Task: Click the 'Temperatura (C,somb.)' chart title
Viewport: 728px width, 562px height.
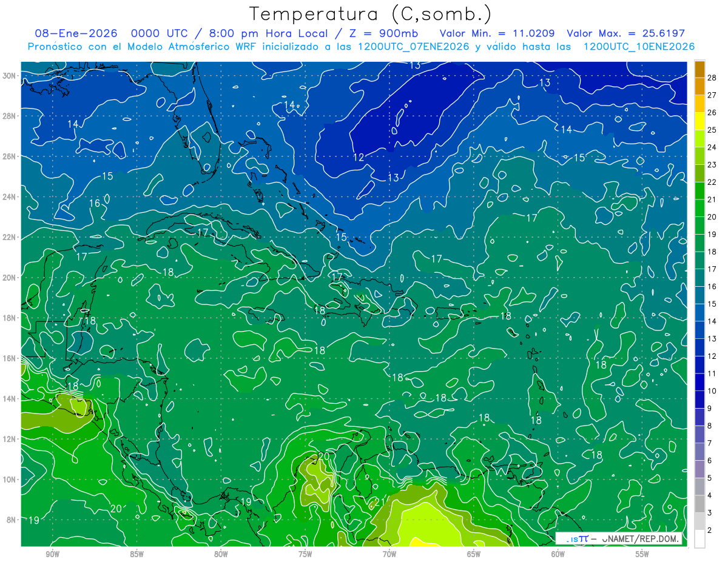Action: 371,14
